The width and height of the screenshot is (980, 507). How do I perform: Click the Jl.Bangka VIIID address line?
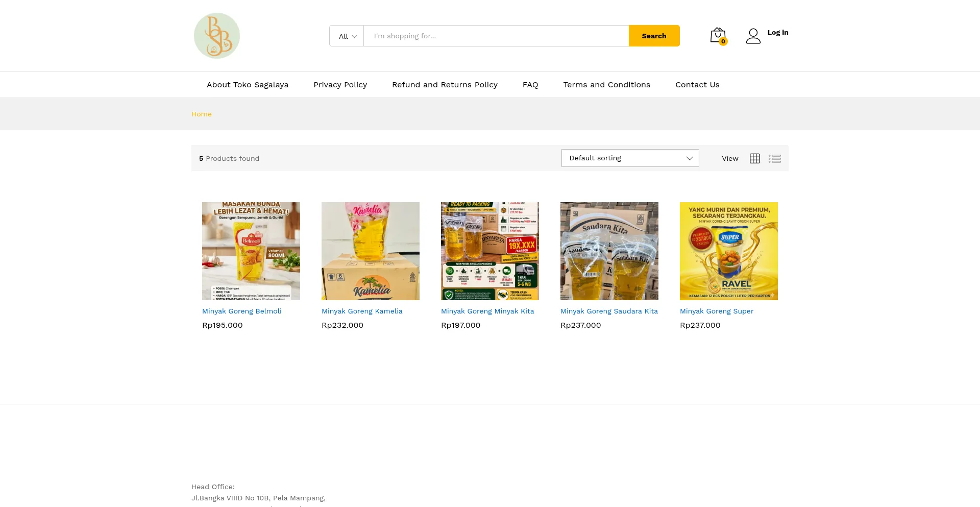pyautogui.click(x=258, y=498)
